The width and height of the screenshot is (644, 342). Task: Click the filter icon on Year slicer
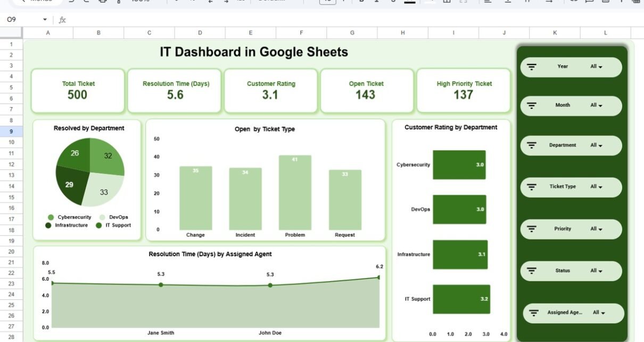(531, 67)
